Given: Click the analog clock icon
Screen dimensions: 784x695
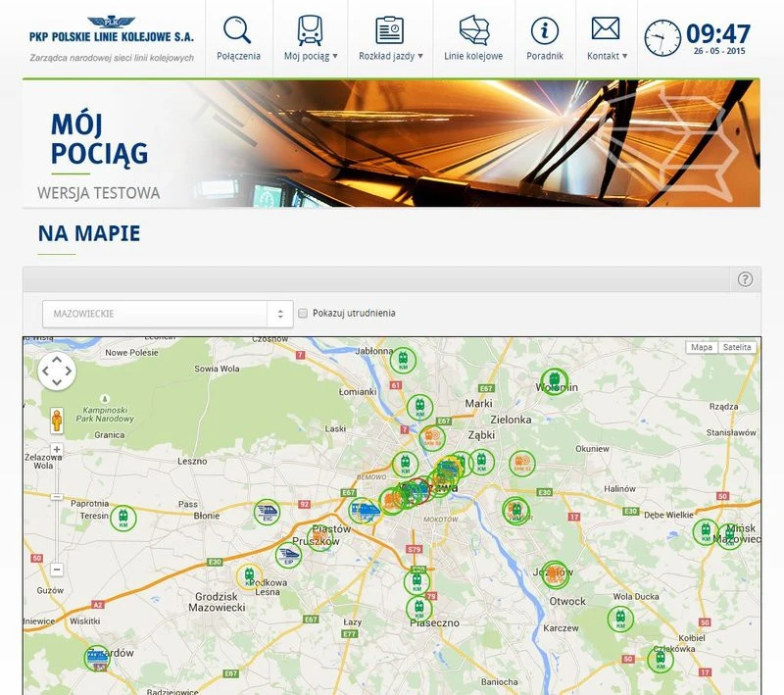Looking at the screenshot, I should 662,38.
